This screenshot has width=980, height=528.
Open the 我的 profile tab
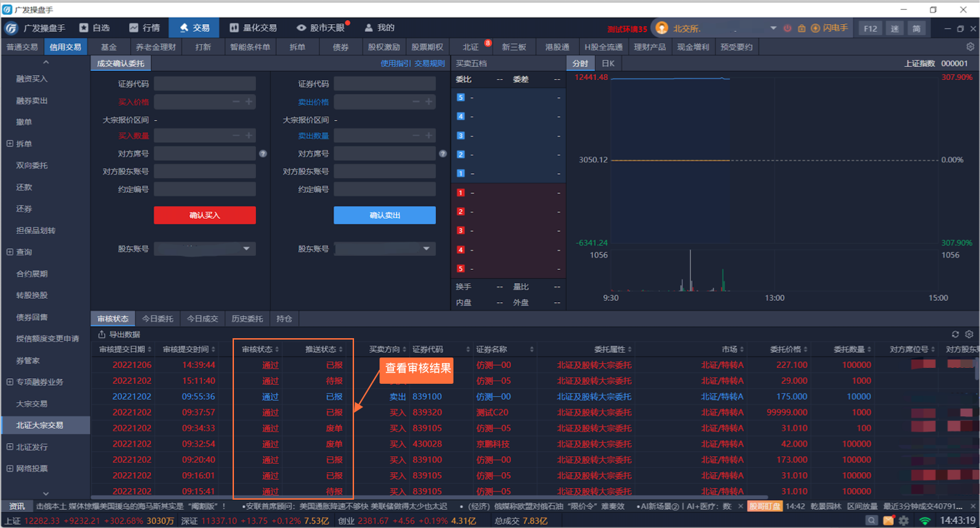pyautogui.click(x=380, y=28)
